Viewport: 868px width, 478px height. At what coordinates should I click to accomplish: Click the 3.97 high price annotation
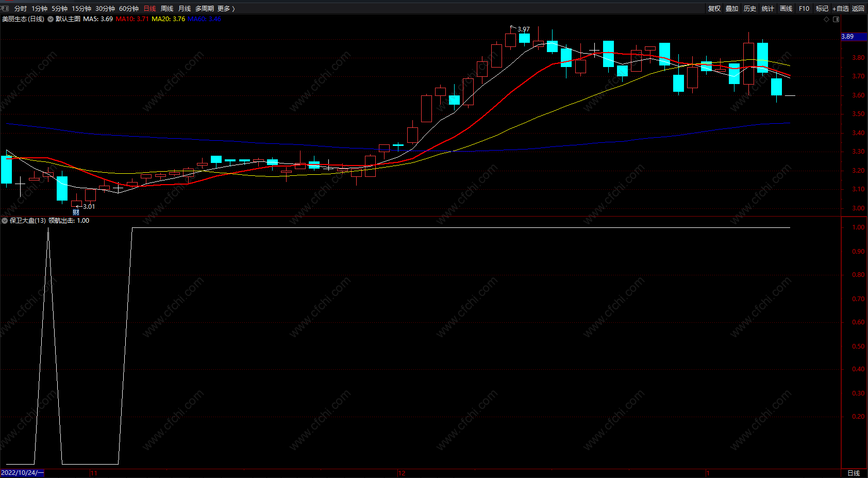[524, 29]
